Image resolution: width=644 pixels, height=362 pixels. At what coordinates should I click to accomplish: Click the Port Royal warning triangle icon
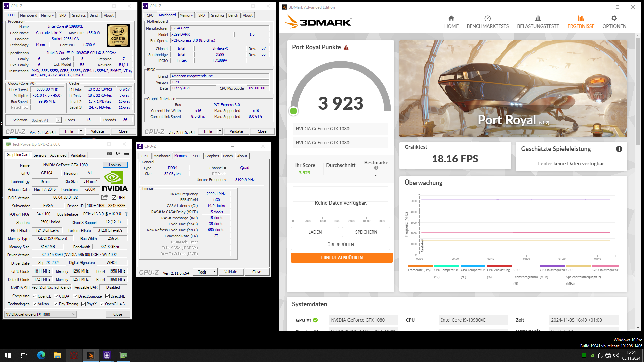346,47
